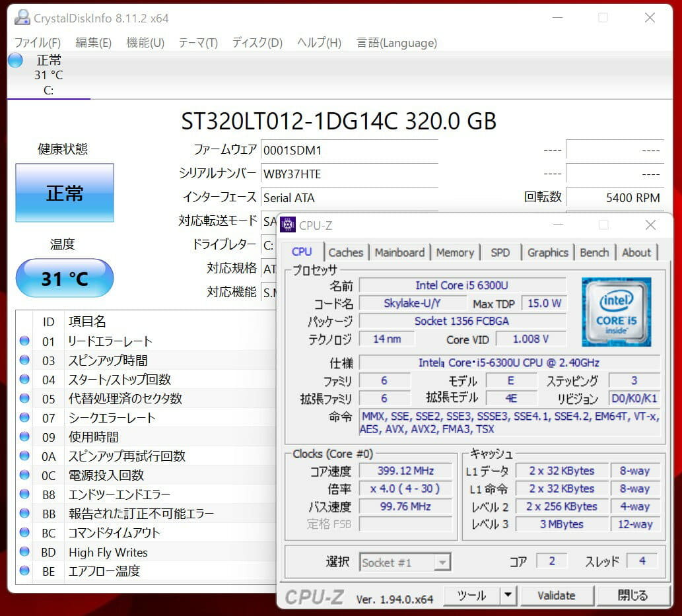Open the テーマ(T) menu
The image size is (682, 616).
point(198,43)
